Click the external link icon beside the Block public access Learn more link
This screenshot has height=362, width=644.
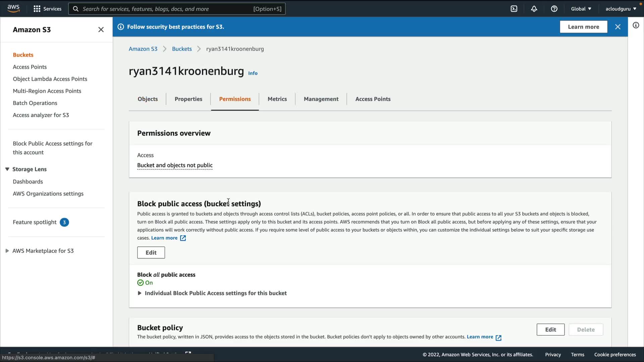coord(183,238)
